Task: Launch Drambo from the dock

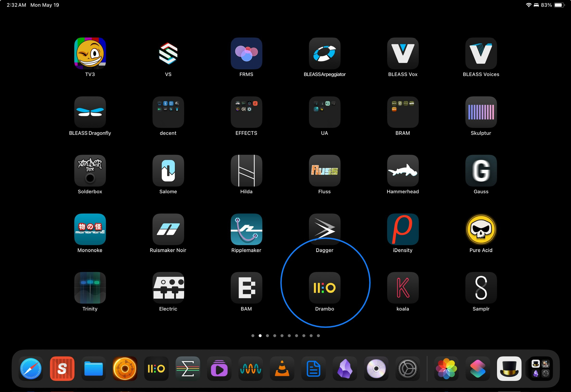Action: point(156,368)
